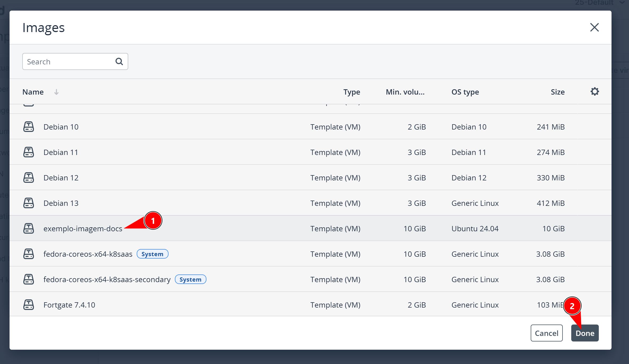Click the Fortgate 7.4.10 image icon
This screenshot has height=364, width=629.
(x=29, y=305)
